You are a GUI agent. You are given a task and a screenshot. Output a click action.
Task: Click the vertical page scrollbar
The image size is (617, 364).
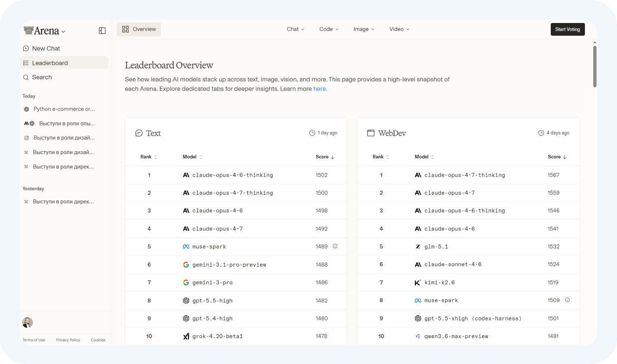pyautogui.click(x=595, y=67)
